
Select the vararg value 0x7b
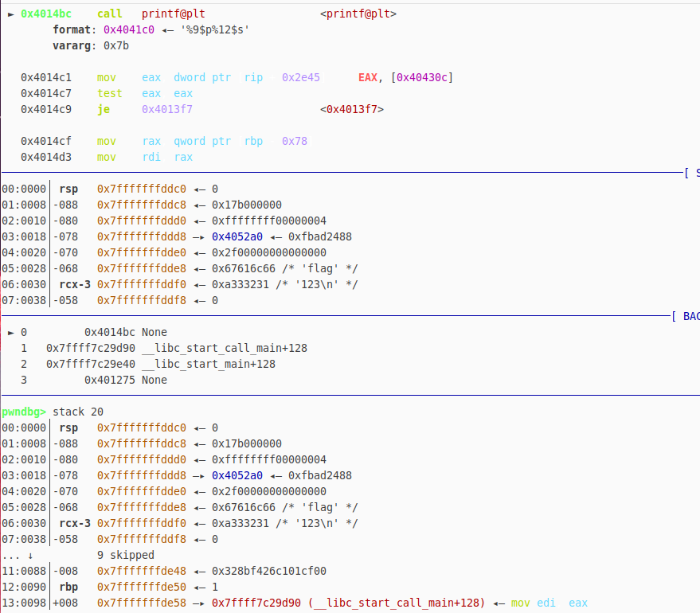[116, 46]
